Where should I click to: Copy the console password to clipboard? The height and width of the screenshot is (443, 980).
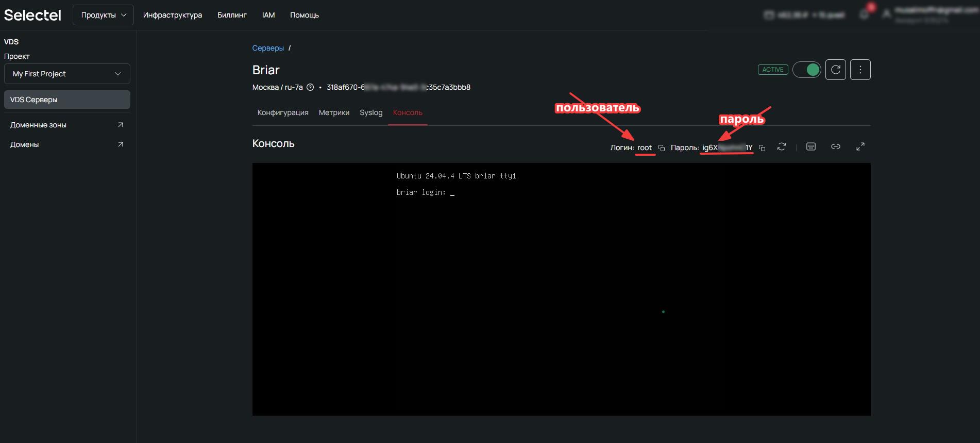click(x=762, y=148)
